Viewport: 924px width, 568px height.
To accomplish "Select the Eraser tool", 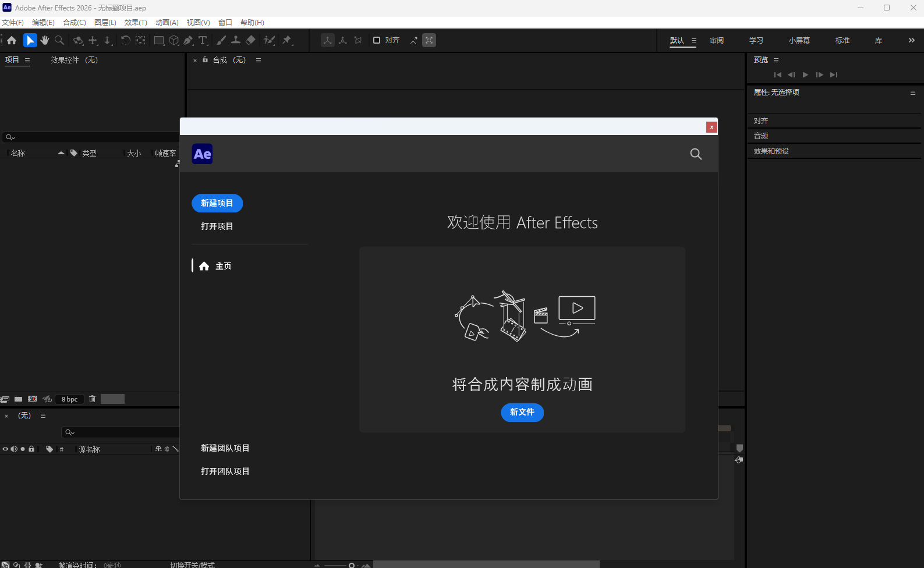I will click(250, 40).
